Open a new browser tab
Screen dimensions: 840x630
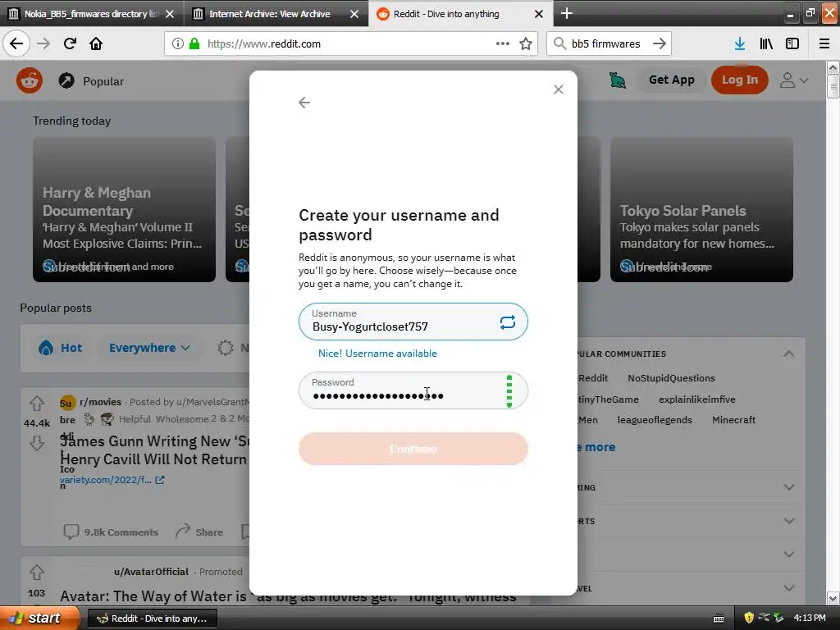566,13
